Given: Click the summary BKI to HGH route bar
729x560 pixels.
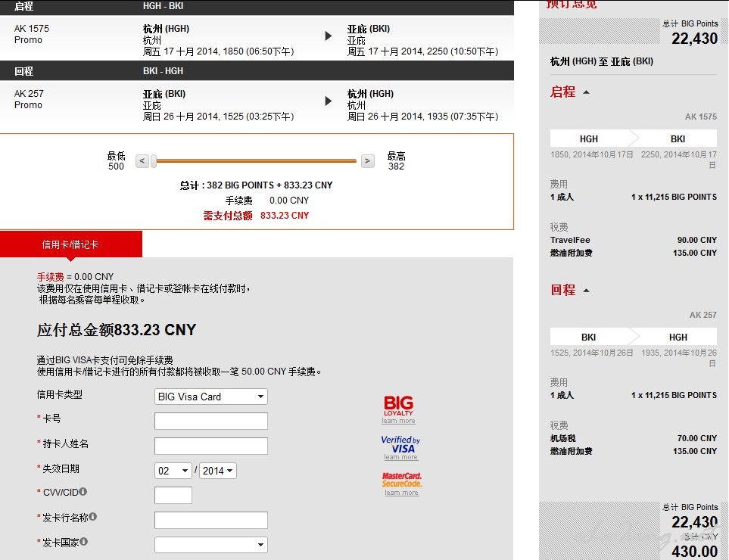Looking at the screenshot, I should (633, 337).
